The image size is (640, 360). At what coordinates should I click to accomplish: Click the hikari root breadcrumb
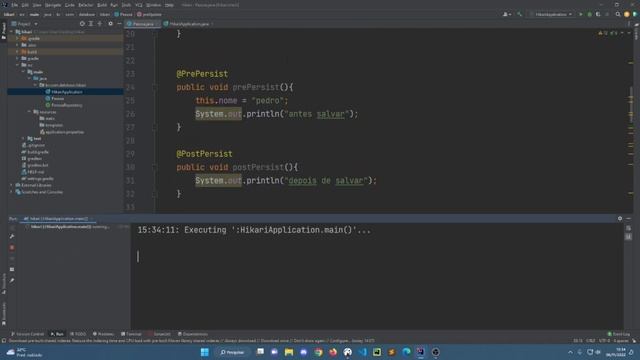(x=9, y=14)
